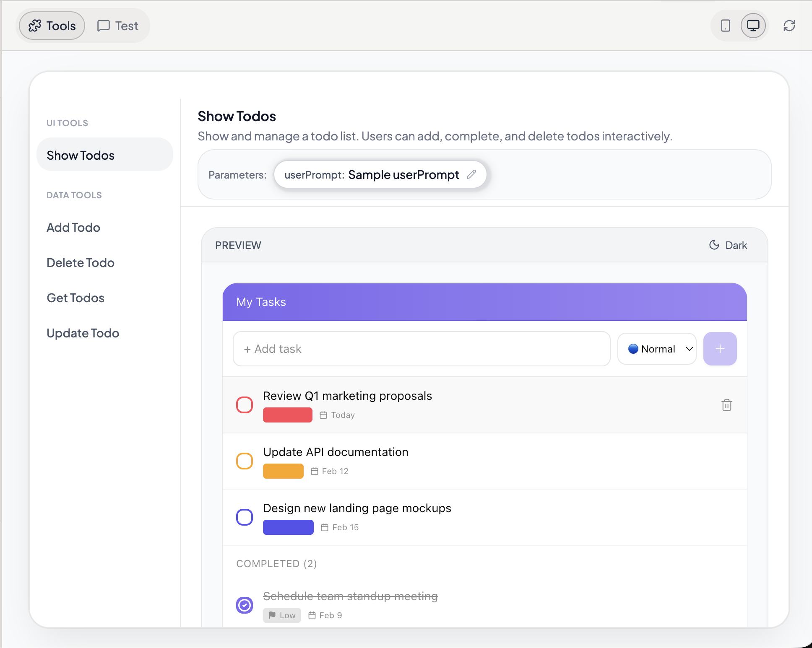Open the Tools tab
The image size is (812, 648).
click(x=52, y=26)
